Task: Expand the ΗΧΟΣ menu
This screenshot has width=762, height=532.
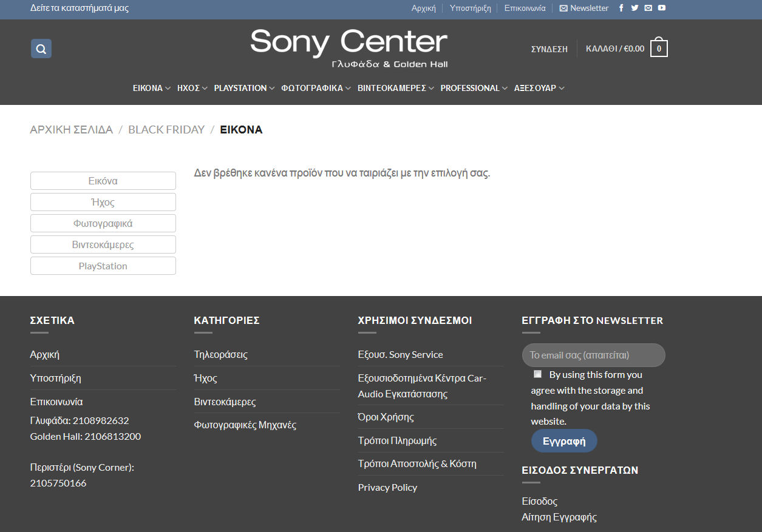Action: pos(192,88)
